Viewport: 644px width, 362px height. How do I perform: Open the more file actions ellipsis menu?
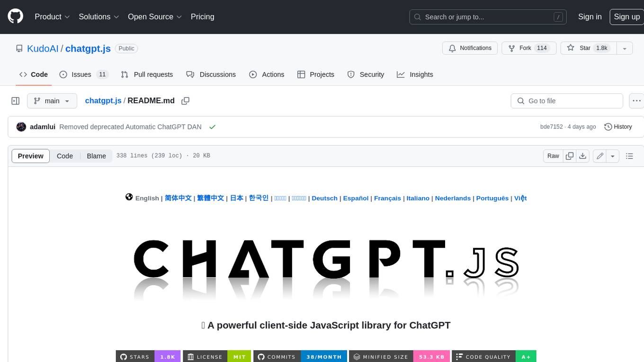tap(636, 101)
